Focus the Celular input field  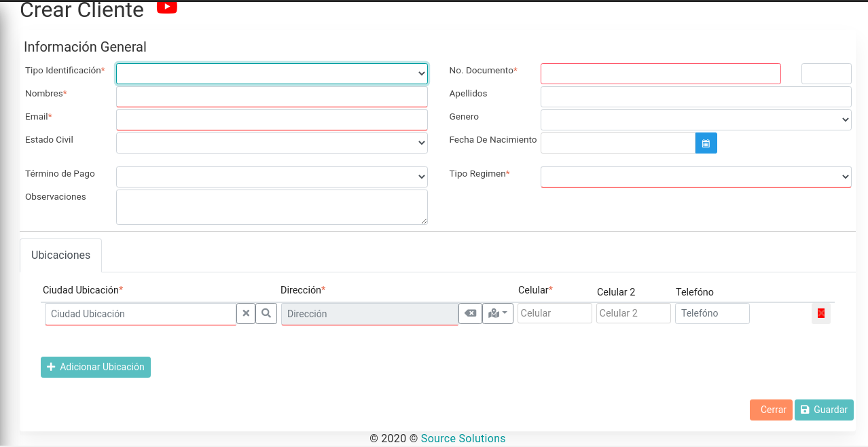(555, 313)
